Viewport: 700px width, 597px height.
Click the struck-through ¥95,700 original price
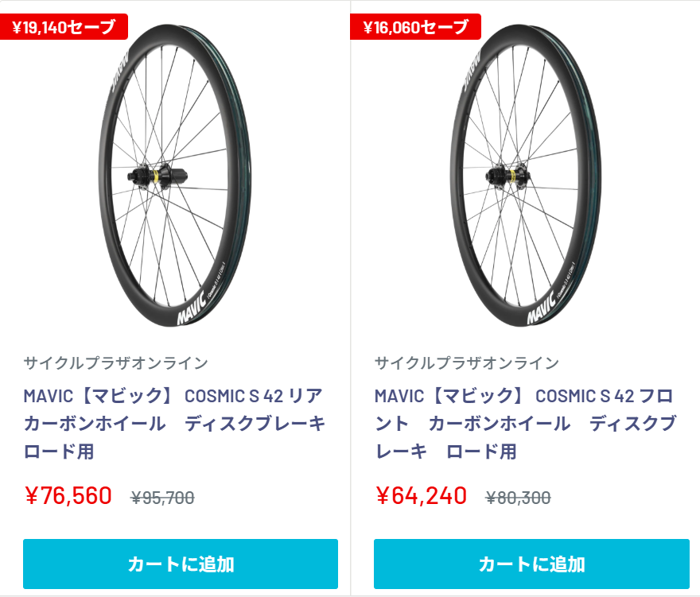pos(162,498)
